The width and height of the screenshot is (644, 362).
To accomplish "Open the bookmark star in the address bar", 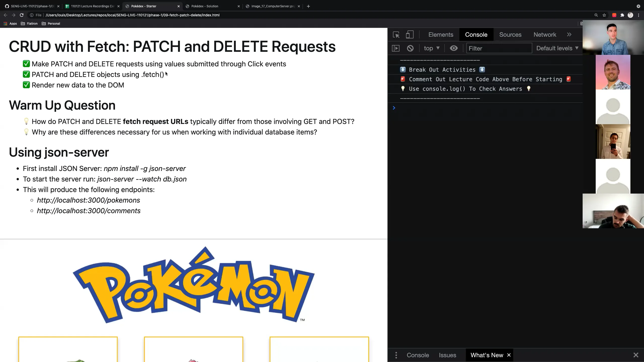I will coord(604,15).
